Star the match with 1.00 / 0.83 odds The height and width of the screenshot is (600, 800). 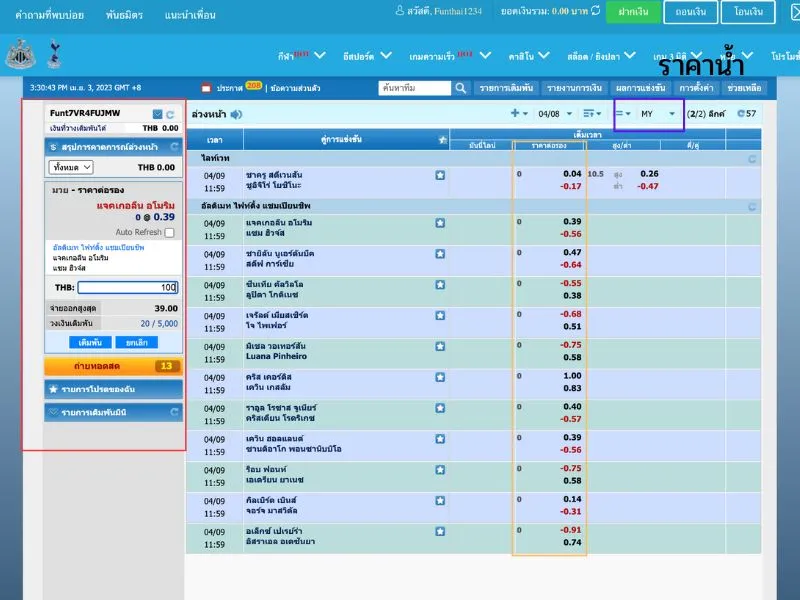(440, 377)
